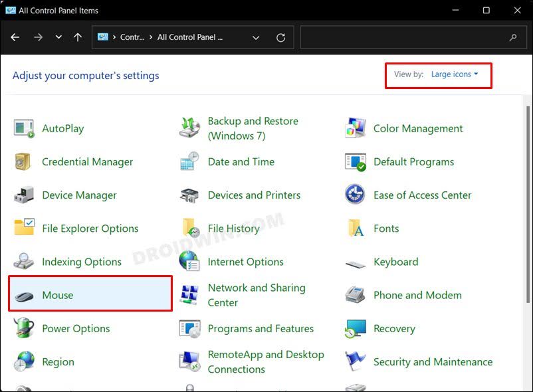Open RemoteApp and Desktop Connections icon
Viewport: 533px width, 392px height.
(x=189, y=361)
